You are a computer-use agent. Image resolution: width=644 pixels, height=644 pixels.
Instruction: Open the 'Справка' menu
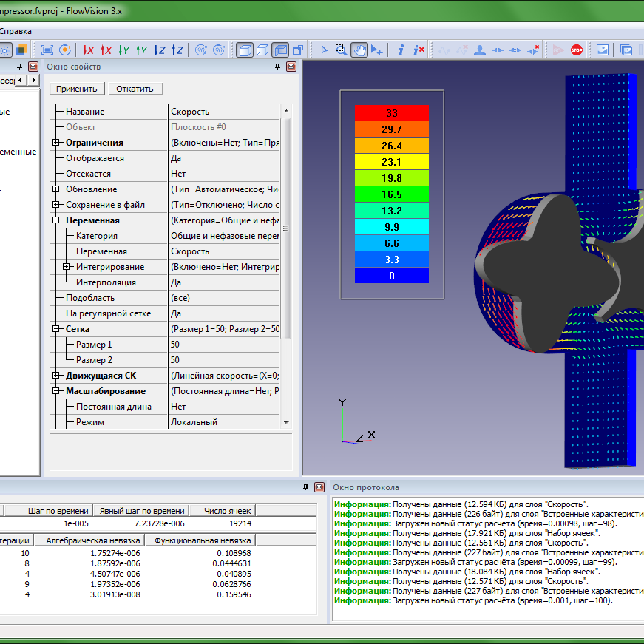tap(16, 31)
